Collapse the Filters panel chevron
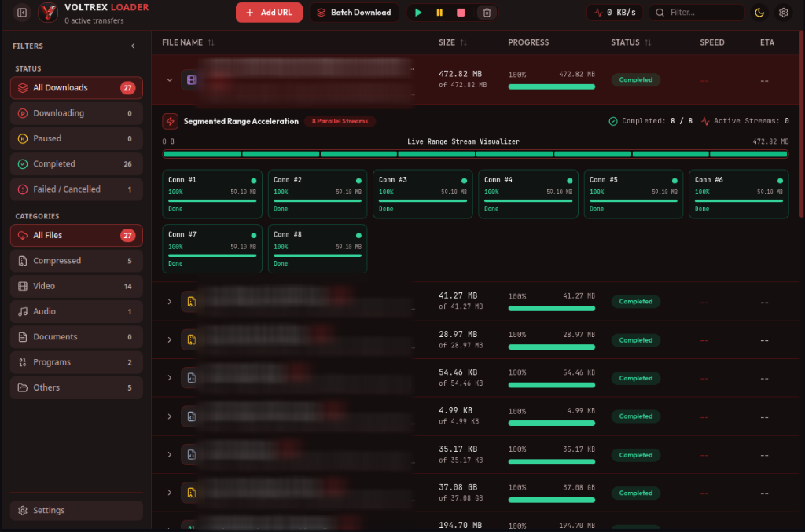This screenshot has height=532, width=805. [x=133, y=46]
